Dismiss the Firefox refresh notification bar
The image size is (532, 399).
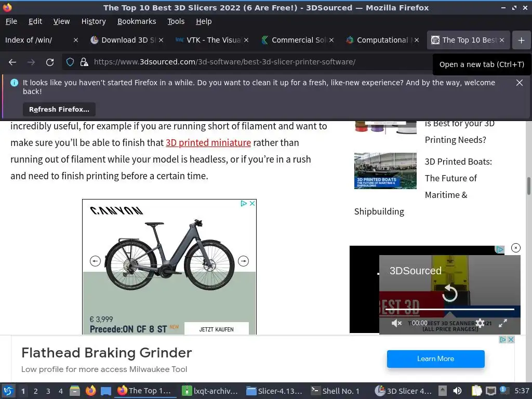[x=519, y=83]
